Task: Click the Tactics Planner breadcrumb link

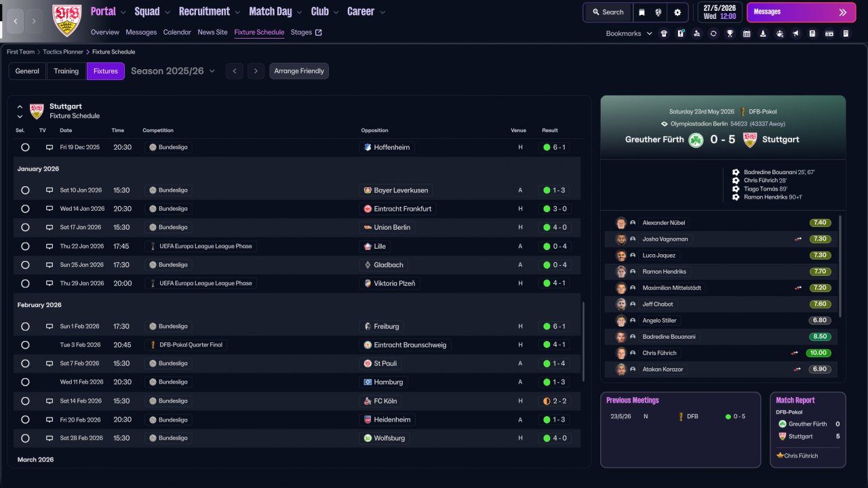Action: [x=63, y=52]
